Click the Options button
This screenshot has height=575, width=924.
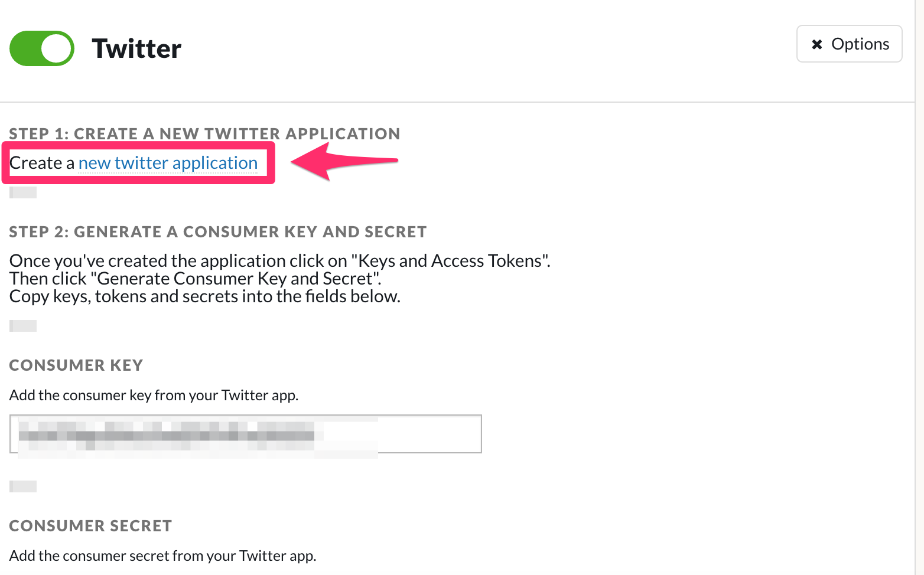coord(849,44)
